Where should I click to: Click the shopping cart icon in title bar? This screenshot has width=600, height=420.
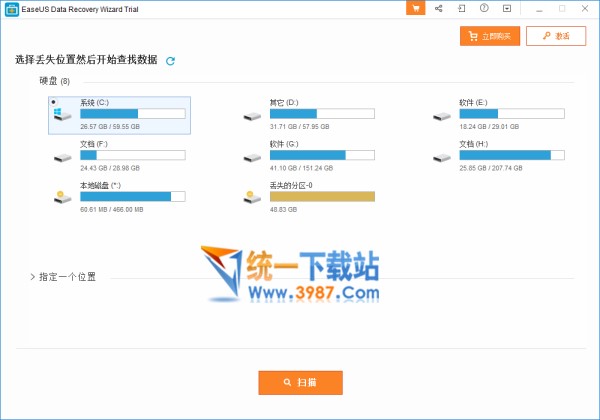(x=416, y=9)
